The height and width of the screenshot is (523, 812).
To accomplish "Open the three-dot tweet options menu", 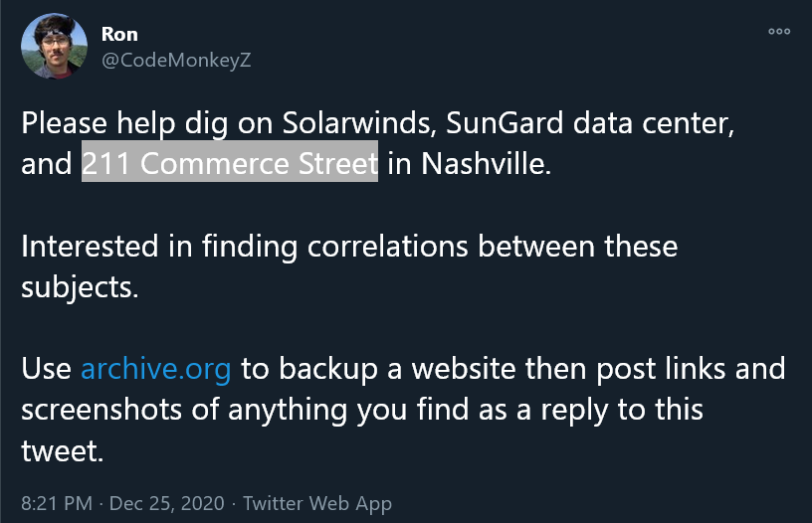I will (x=779, y=32).
